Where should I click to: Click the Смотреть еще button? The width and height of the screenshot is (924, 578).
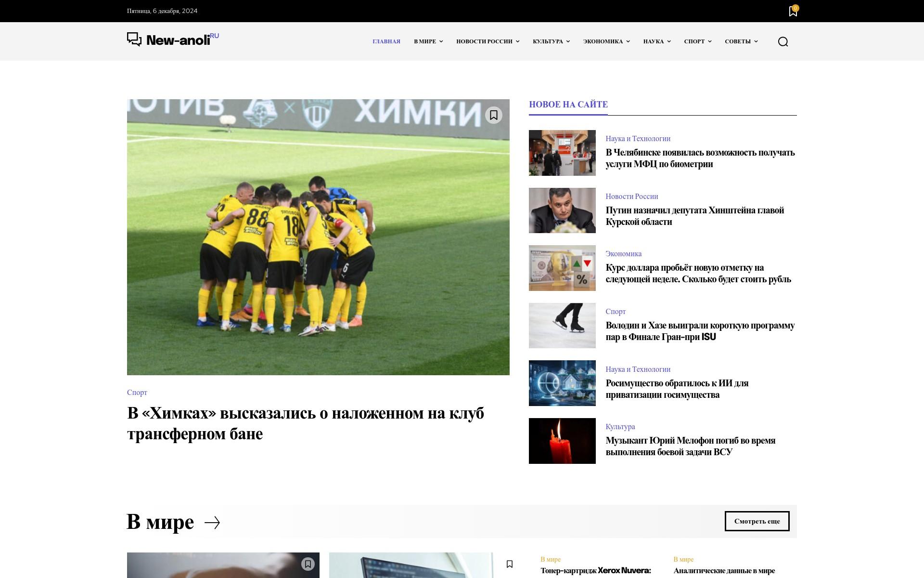point(757,521)
